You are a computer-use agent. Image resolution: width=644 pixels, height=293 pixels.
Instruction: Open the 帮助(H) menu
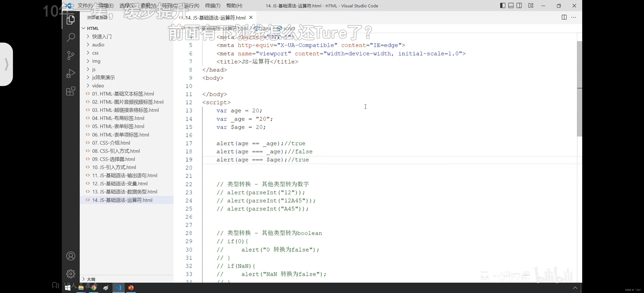click(234, 5)
